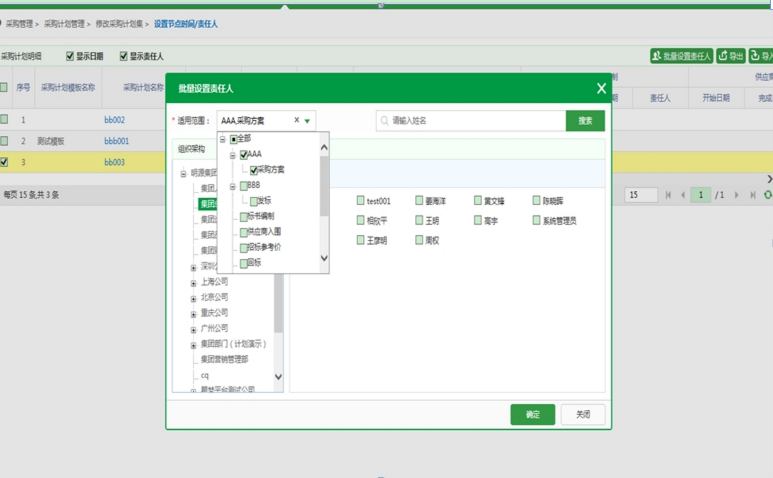The image size is (773, 478).
Task: Go to first page in pager
Action: [x=668, y=195]
